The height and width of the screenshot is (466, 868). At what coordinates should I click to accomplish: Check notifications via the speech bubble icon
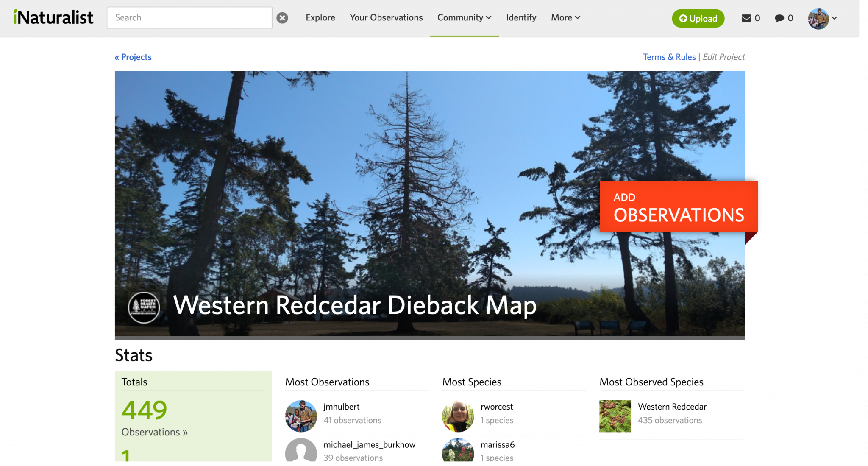(x=779, y=18)
